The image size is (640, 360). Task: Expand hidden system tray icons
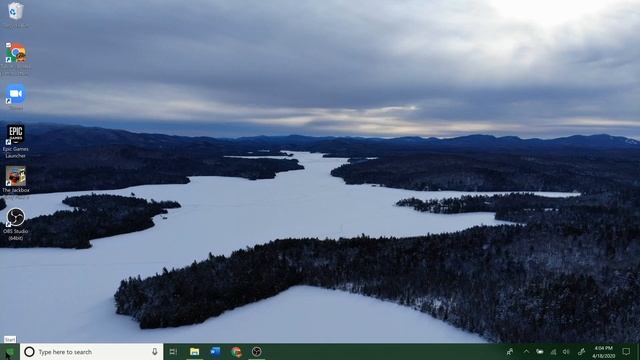click(x=527, y=352)
